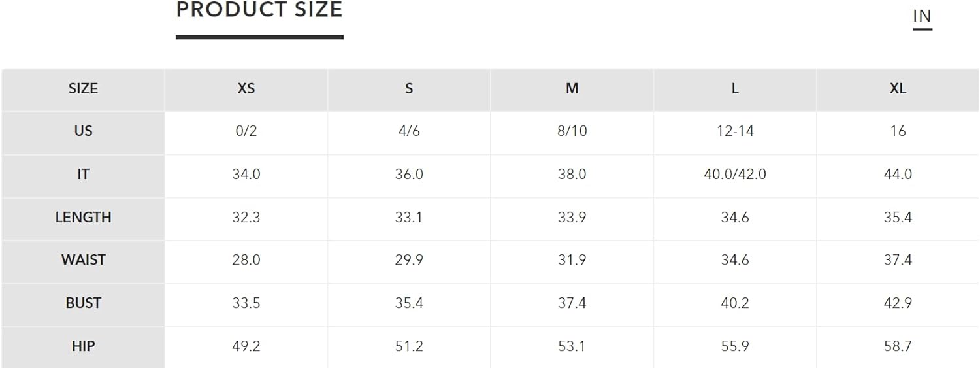The image size is (980, 368).
Task: Select the L size column header
Action: click(735, 89)
